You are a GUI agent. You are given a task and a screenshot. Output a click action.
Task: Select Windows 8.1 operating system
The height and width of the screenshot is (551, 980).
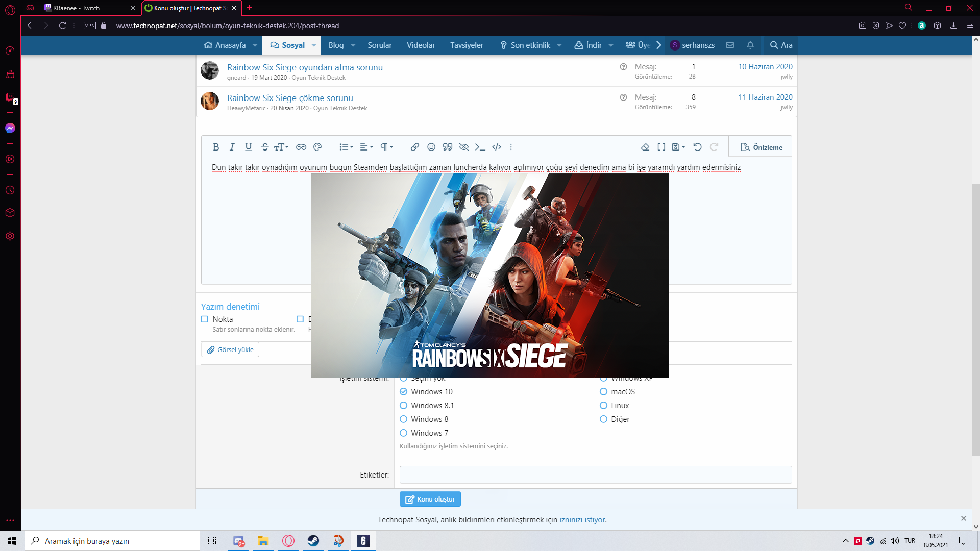[404, 406]
